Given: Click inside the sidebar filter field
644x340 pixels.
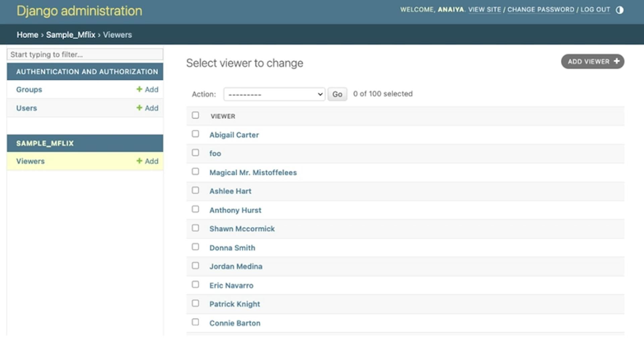Looking at the screenshot, I should (x=85, y=54).
